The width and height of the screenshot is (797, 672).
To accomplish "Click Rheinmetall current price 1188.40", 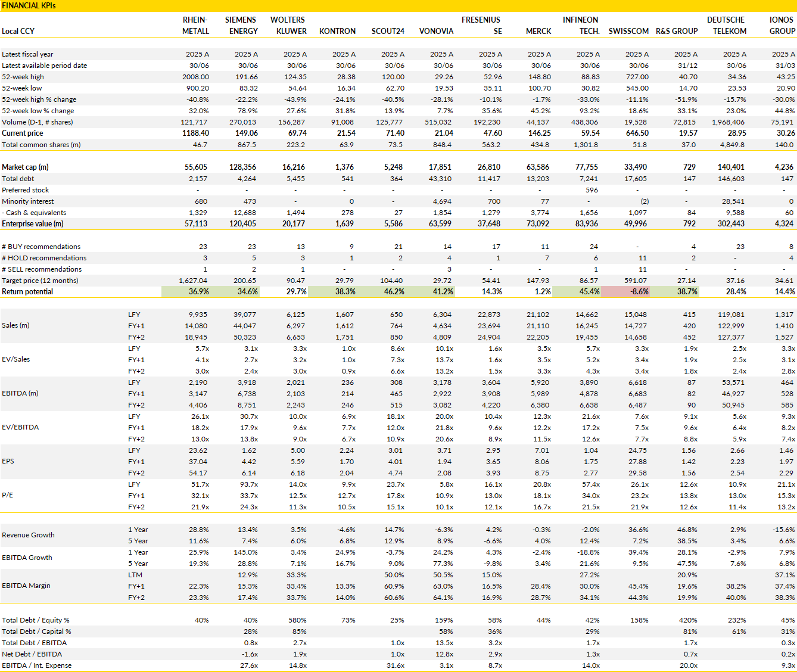I will [195, 133].
